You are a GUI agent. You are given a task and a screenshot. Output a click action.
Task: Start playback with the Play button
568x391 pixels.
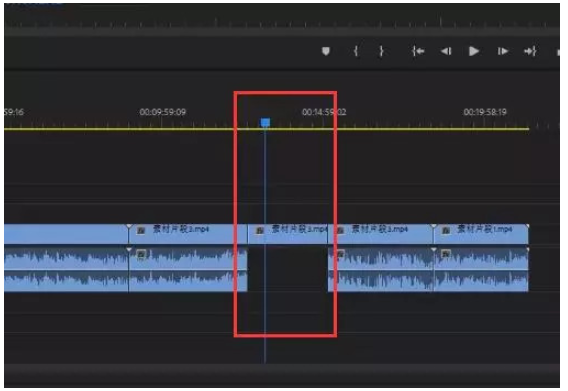tap(473, 51)
